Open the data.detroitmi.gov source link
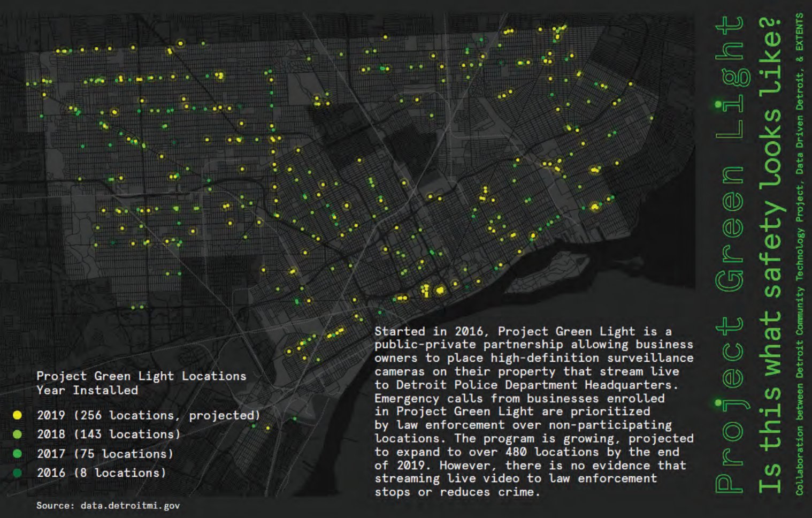 130,505
